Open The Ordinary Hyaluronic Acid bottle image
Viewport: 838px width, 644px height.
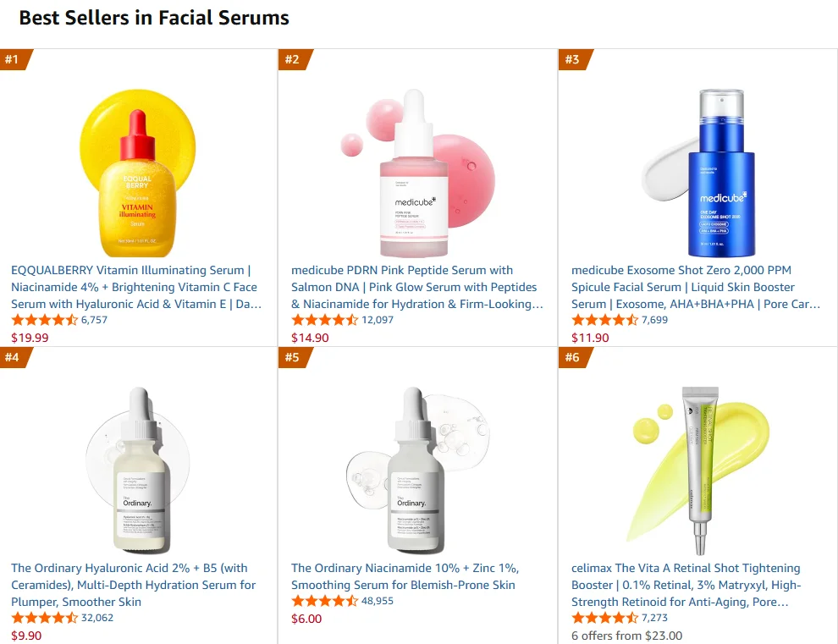pos(137,471)
